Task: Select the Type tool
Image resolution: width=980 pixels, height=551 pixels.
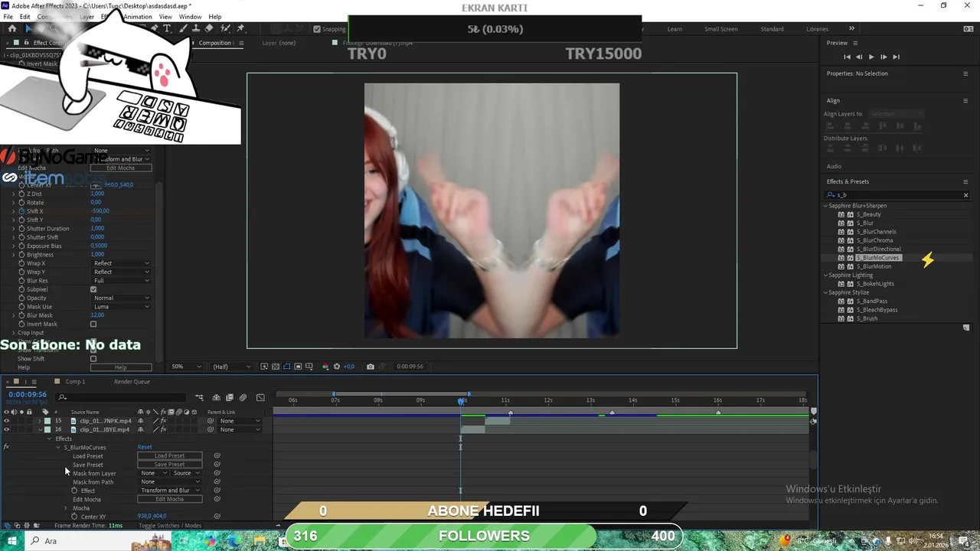Action: pyautogui.click(x=167, y=28)
